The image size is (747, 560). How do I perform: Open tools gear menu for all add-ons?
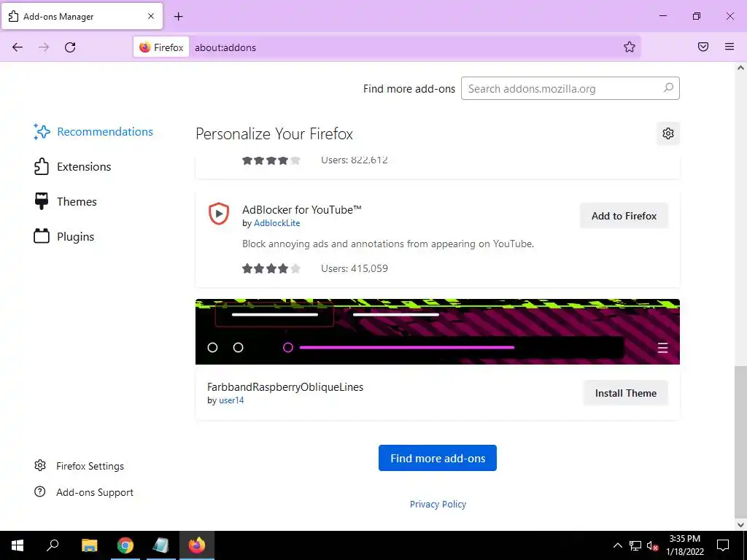pyautogui.click(x=668, y=133)
